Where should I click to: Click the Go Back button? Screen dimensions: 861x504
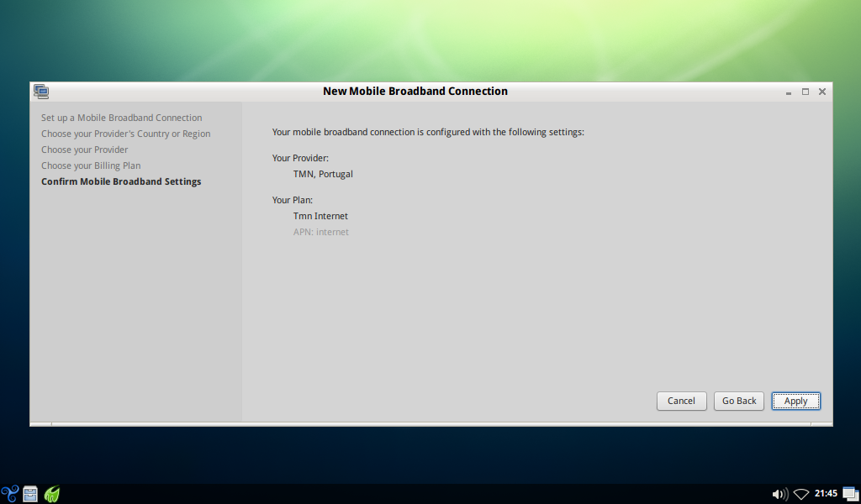pyautogui.click(x=738, y=401)
